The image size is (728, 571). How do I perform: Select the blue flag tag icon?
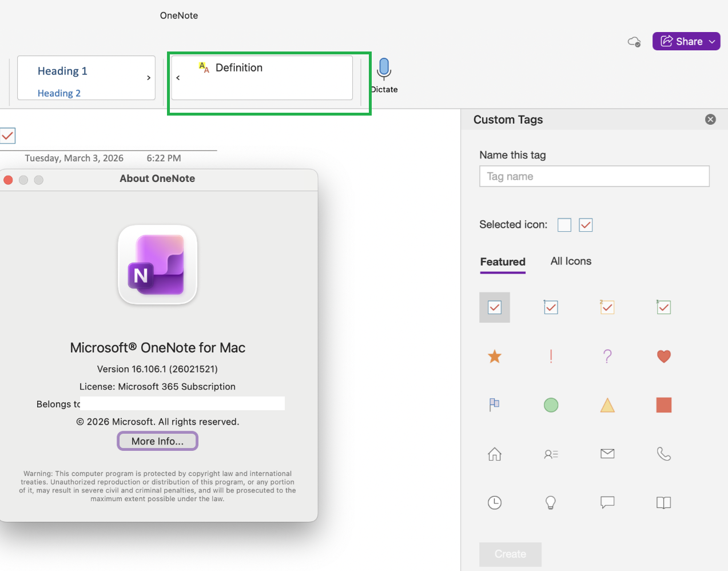pyautogui.click(x=495, y=405)
